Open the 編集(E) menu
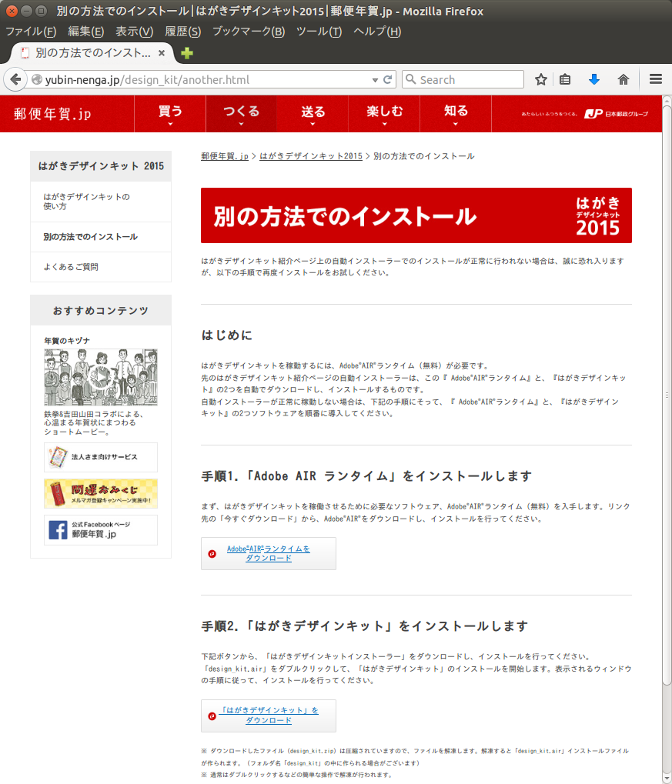The width and height of the screenshot is (672, 784). coord(85,32)
